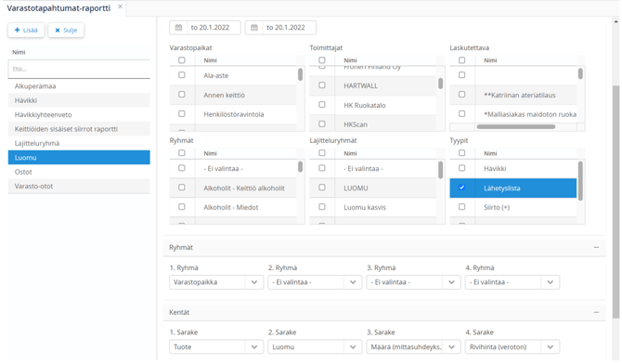Click Toimittajat list vertical scrollbar

[x=440, y=84]
